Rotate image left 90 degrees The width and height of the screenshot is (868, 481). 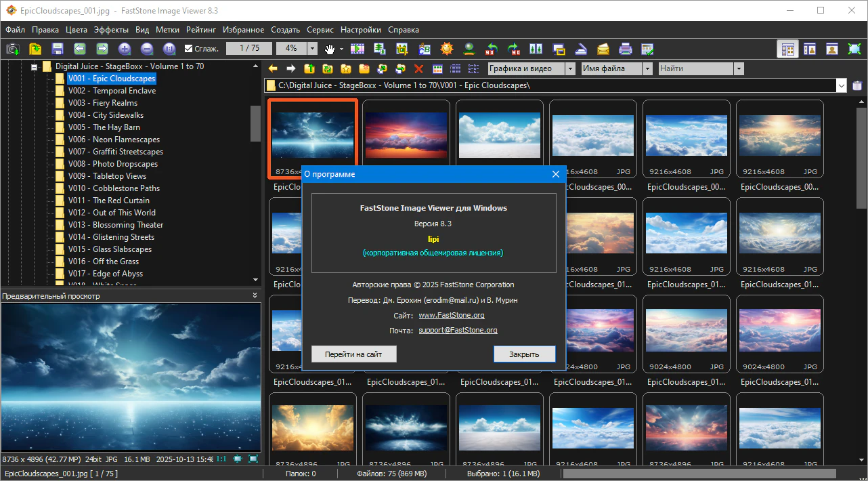point(492,49)
